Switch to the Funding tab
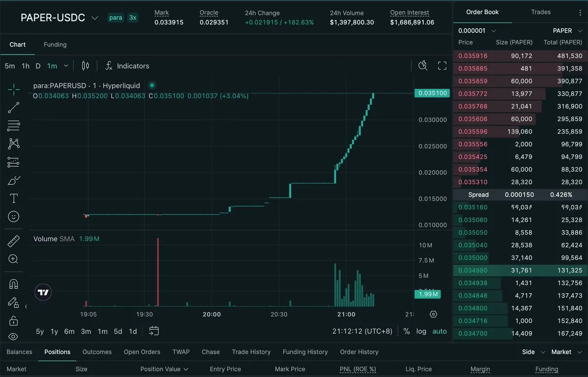Screen dimensions: 588x377 pyautogui.click(x=55, y=45)
